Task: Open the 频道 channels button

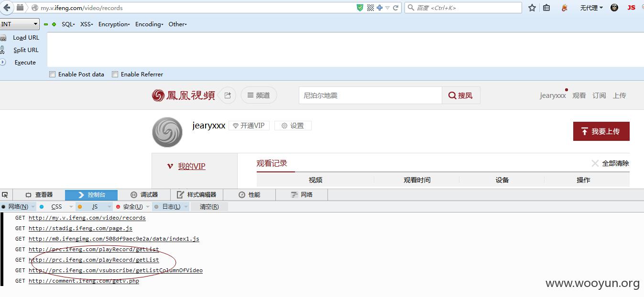Action: [x=259, y=95]
